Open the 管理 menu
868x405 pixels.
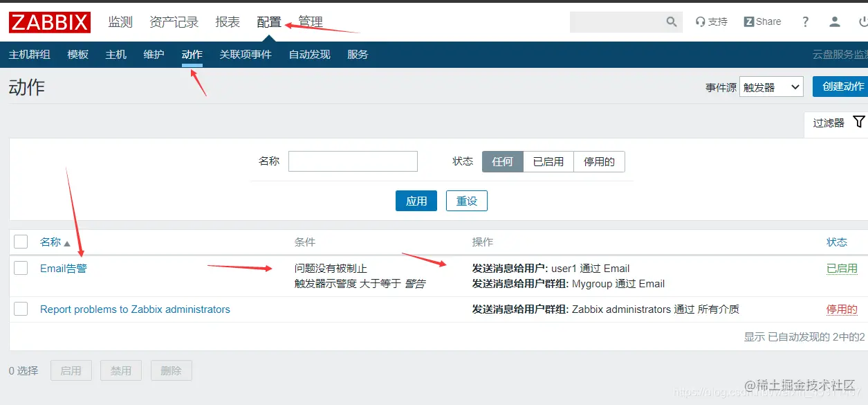pyautogui.click(x=311, y=22)
